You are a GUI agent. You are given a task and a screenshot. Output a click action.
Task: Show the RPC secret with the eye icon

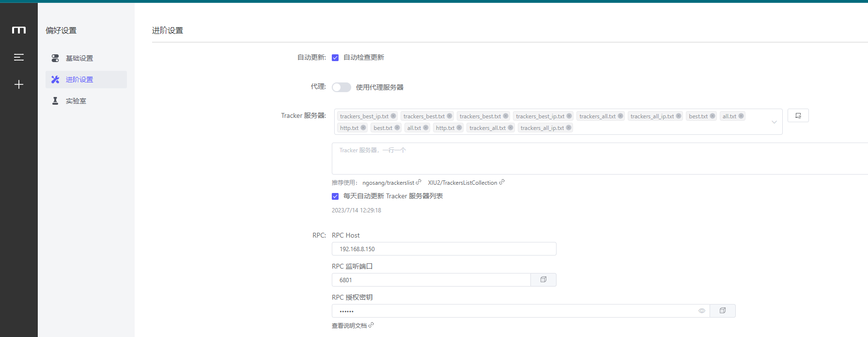pos(701,311)
